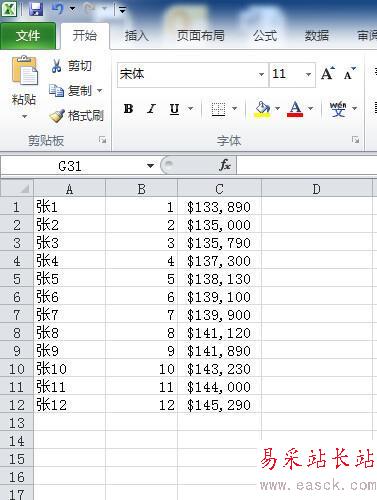The width and height of the screenshot is (377, 500).
Task: Open the Copy dropdown arrow
Action: 99,90
